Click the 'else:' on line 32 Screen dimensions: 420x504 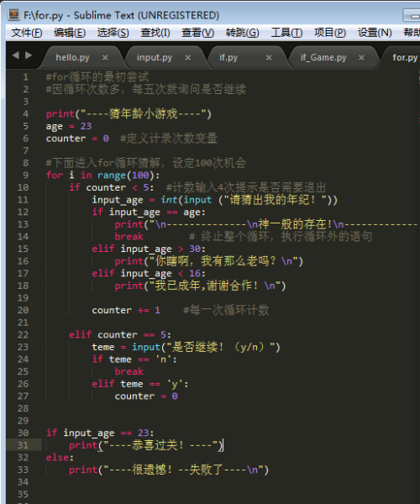tap(60, 458)
